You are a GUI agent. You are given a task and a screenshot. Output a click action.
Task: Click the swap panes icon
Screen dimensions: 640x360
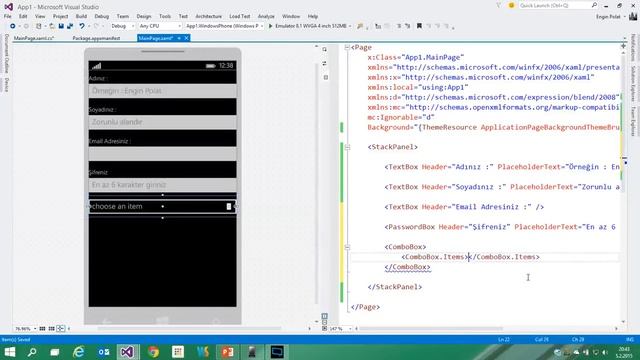(324, 64)
